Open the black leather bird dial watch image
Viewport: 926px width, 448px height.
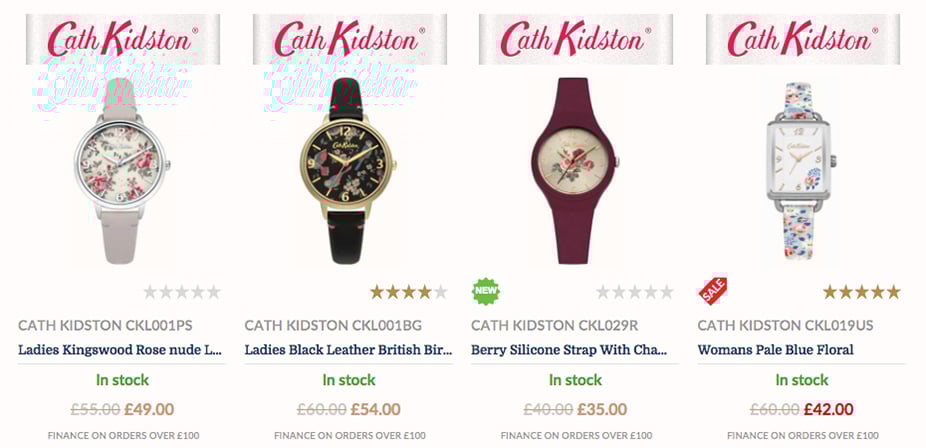[348, 171]
